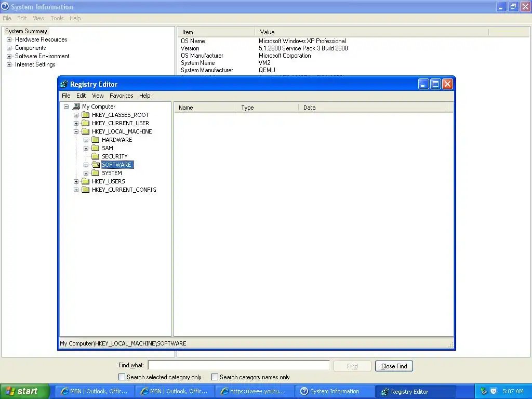Expand the SYSTEM registry key
Viewport: 532px width, 399px height.
86,173
